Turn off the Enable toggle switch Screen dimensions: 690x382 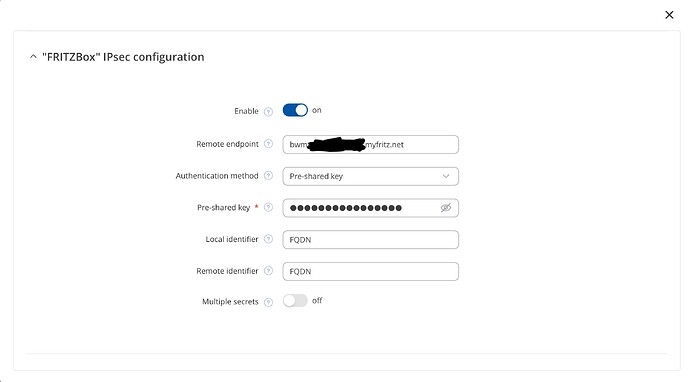point(295,110)
